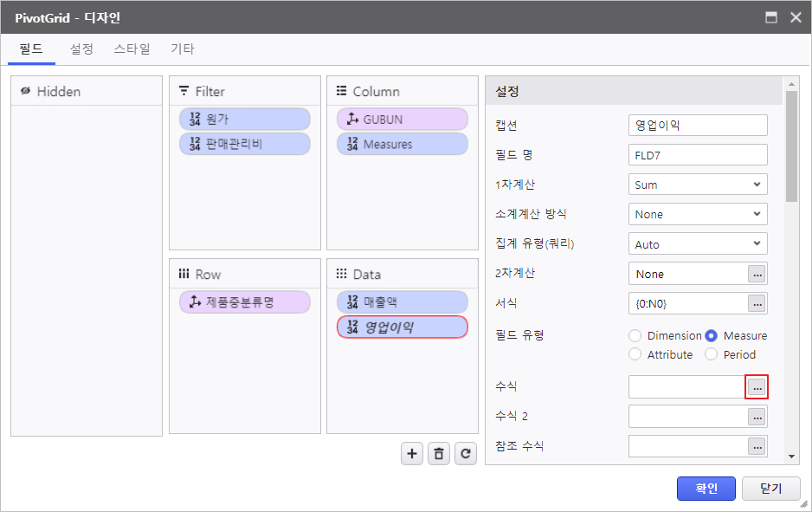Image resolution: width=812 pixels, height=512 pixels.
Task: Open the 2차계산 ellipsis button
Action: click(x=757, y=274)
